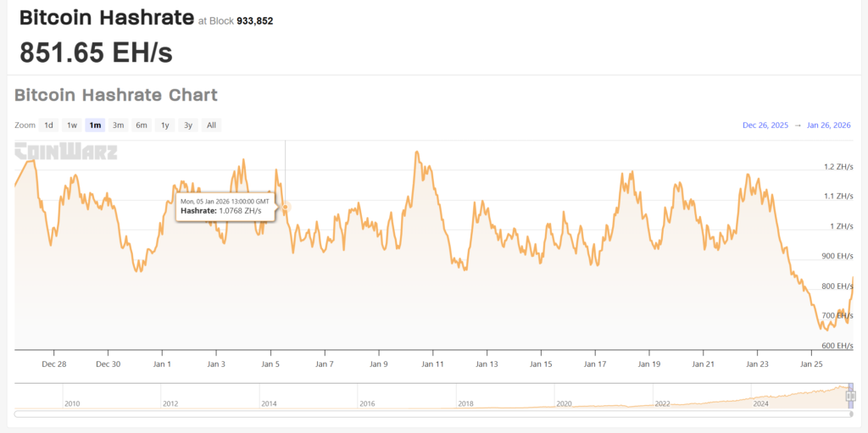The image size is (868, 433).
Task: Show All hashrate history
Action: point(211,125)
